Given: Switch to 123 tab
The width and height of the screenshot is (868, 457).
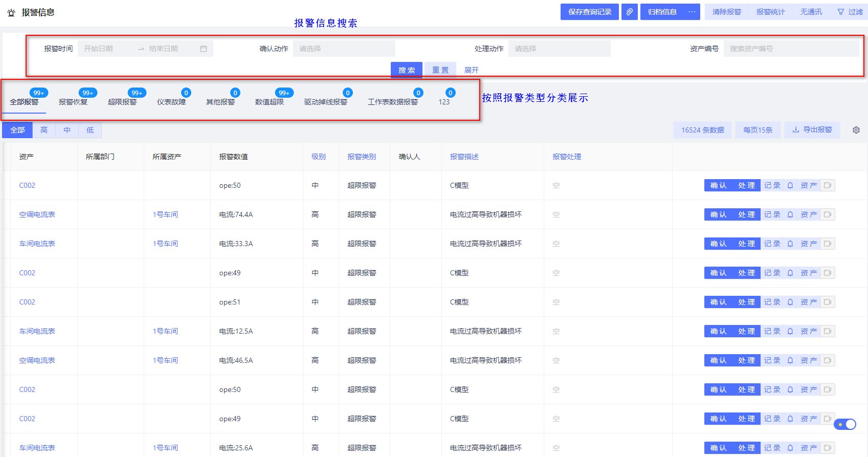Looking at the screenshot, I should [444, 102].
